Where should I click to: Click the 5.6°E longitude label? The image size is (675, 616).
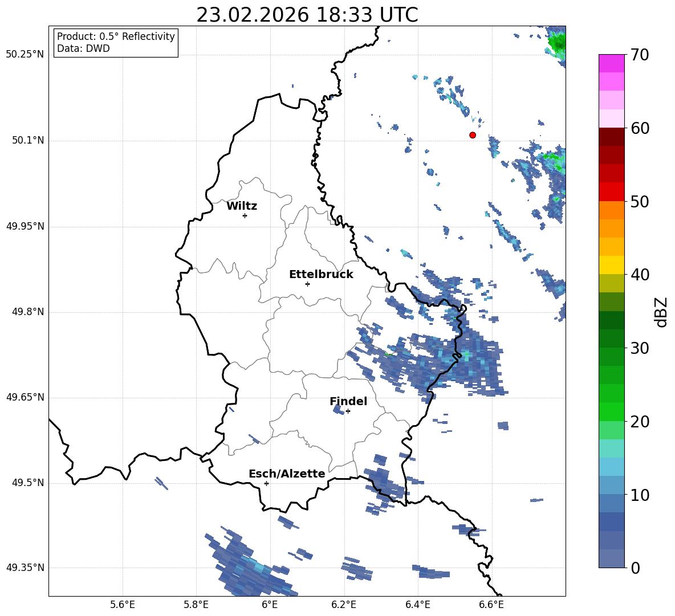(x=123, y=605)
